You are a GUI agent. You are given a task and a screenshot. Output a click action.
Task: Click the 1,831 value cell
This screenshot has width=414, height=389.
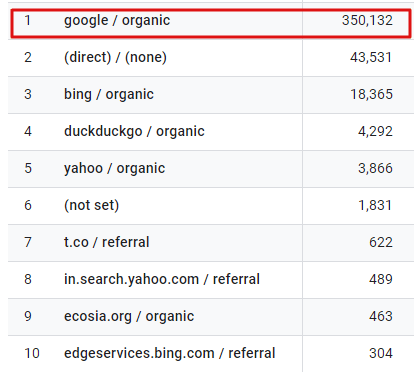(x=375, y=205)
